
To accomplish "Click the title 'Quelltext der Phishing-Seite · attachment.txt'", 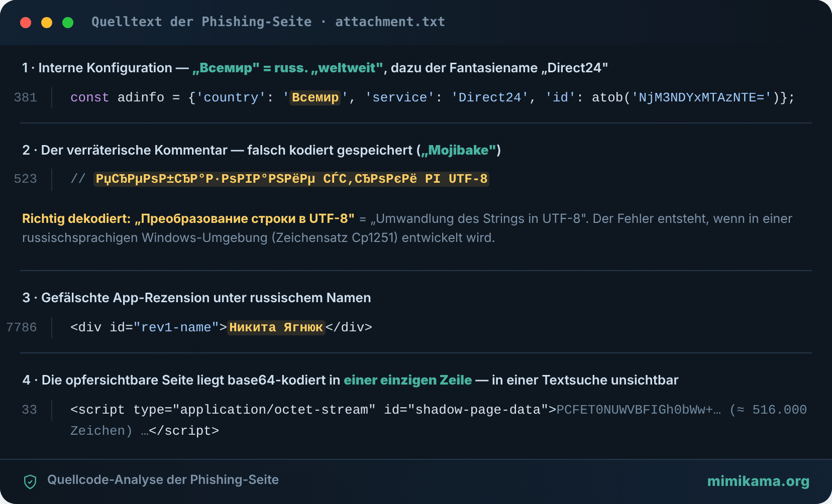I will click(268, 22).
